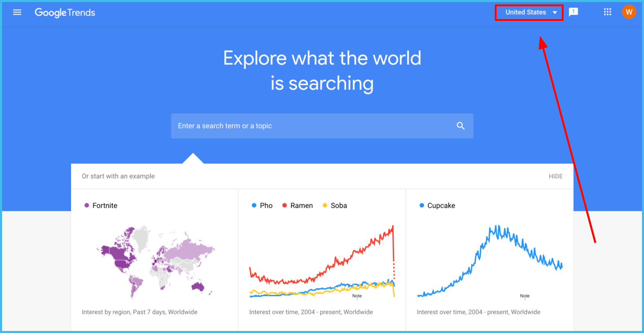Hide the examples section
644x333 pixels.
[555, 176]
